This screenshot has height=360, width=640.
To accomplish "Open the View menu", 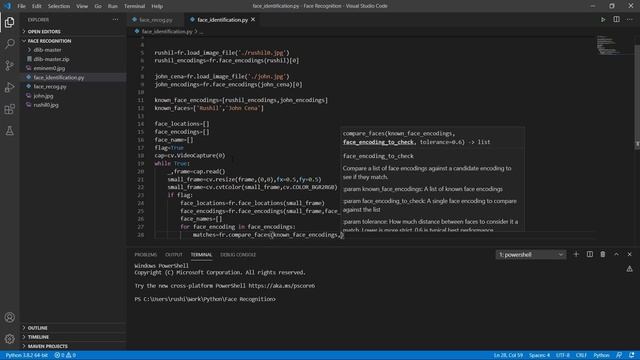I will click(x=82, y=6).
